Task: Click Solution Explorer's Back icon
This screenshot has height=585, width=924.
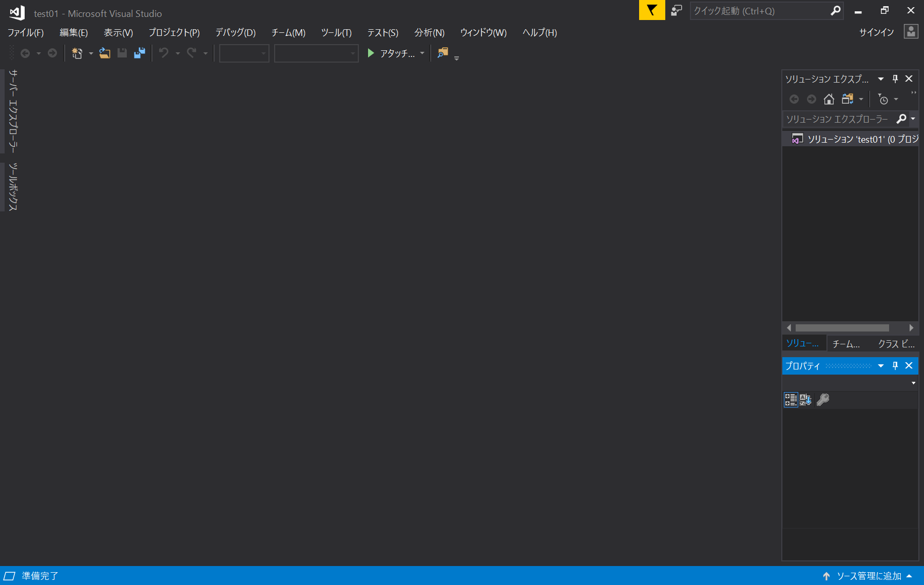Action: tap(794, 99)
